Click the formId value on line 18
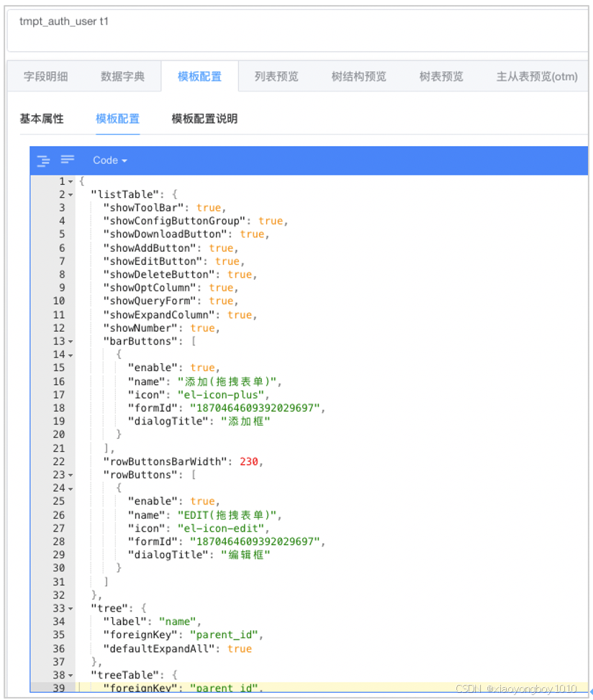Viewport: 593px width, 700px height. (x=255, y=408)
